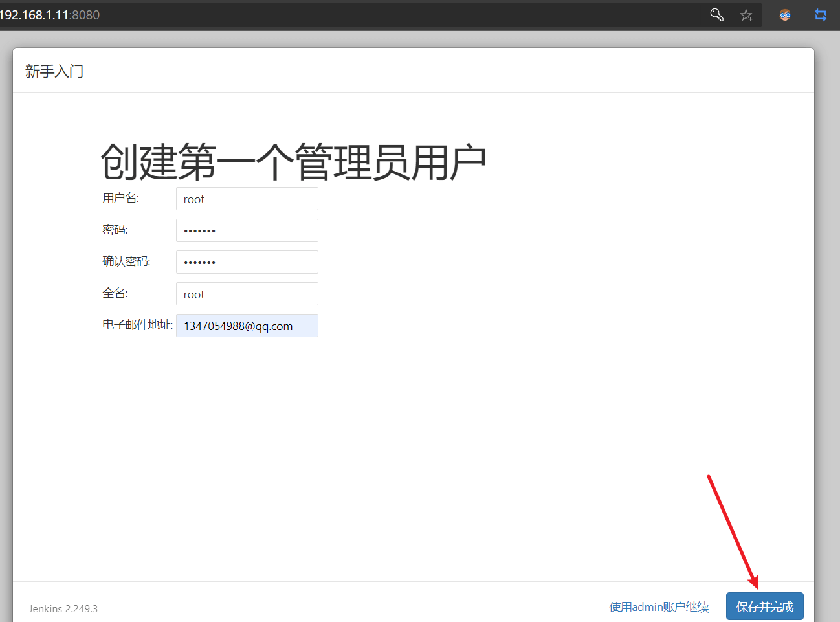Open the avatar browser extension icon
The height and width of the screenshot is (622, 840).
pos(784,14)
